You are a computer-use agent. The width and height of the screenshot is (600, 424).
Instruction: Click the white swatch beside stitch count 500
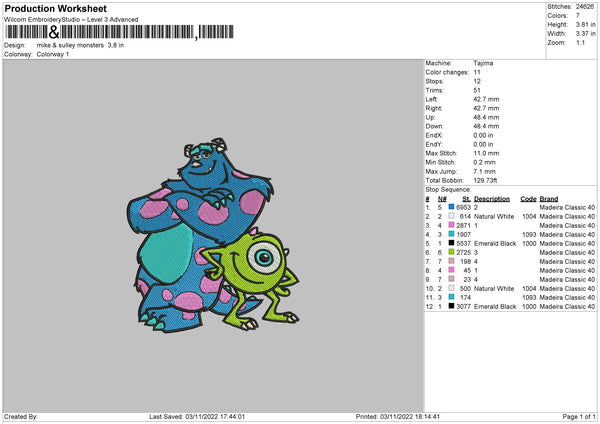[x=451, y=288]
